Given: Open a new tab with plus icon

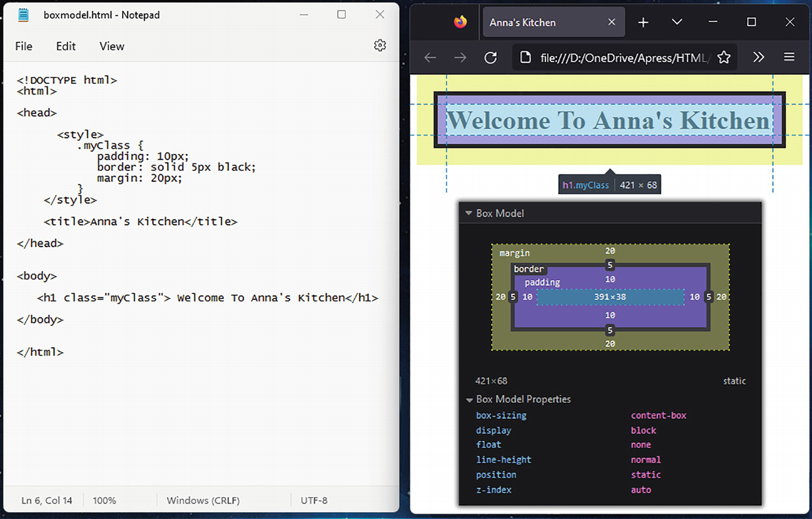Looking at the screenshot, I should [643, 22].
